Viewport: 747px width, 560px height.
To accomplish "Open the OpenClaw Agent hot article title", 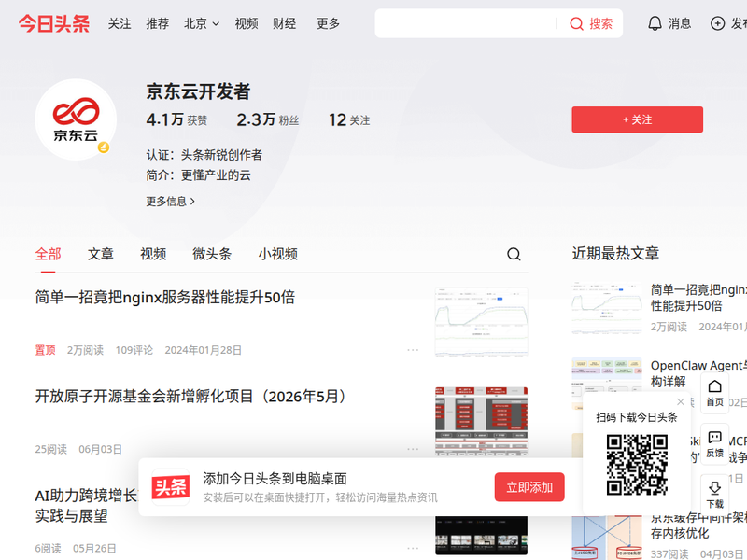I will [x=698, y=373].
